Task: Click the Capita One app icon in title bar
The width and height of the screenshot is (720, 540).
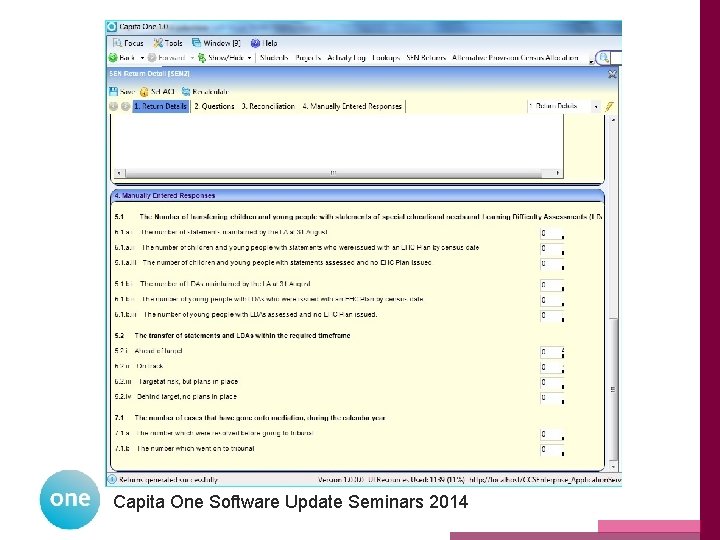Action: 112,27
